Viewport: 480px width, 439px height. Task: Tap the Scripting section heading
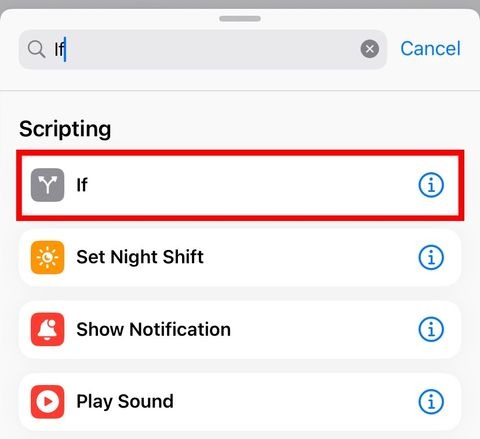[x=65, y=129]
